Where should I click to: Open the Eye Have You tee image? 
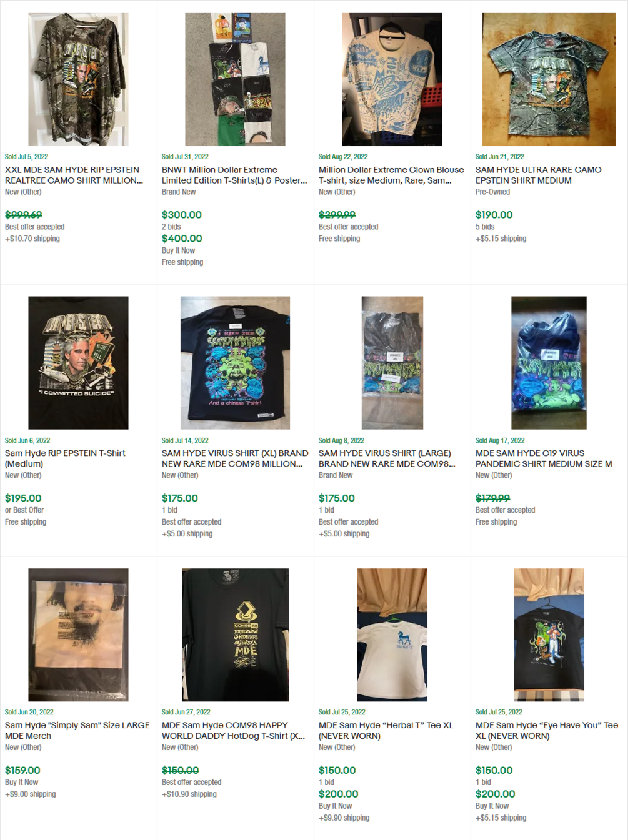(549, 635)
